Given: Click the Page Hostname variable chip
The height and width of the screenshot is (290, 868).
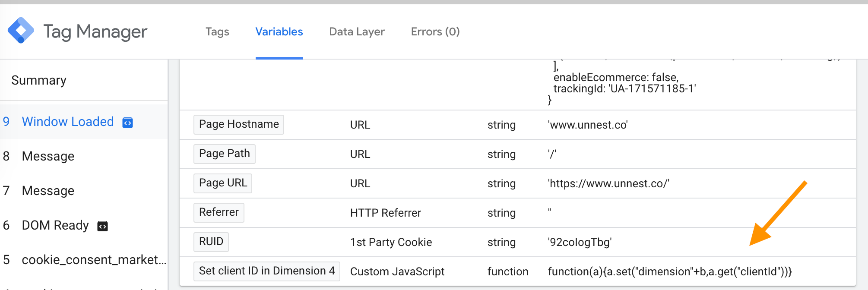Looking at the screenshot, I should [239, 124].
